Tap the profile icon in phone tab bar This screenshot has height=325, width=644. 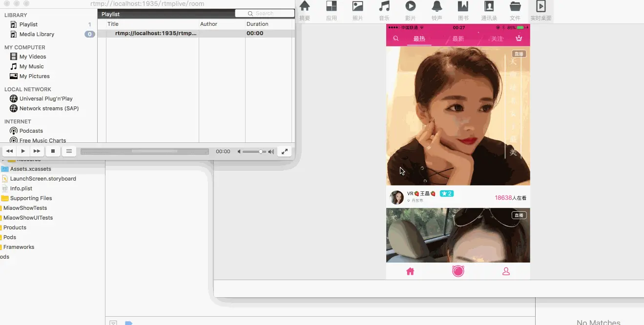[506, 271]
